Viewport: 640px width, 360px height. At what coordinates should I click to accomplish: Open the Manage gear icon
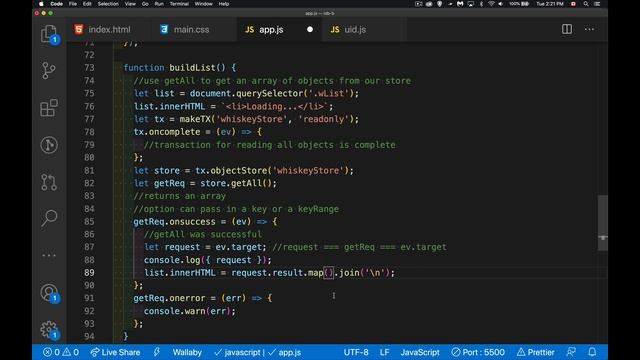pos(49,329)
